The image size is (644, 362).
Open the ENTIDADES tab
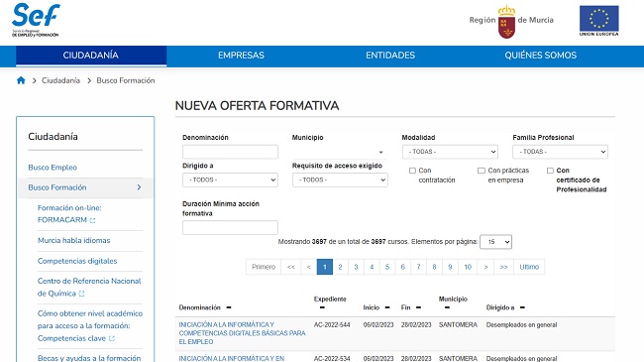(x=390, y=56)
